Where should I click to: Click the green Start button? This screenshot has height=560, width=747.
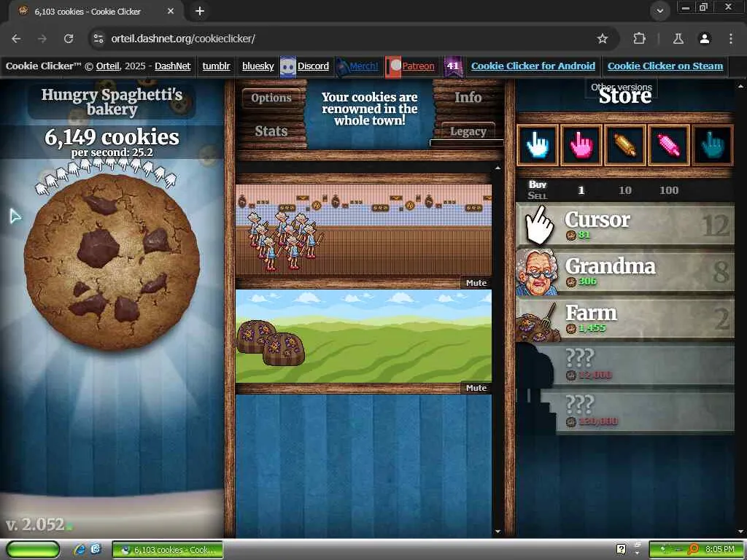pos(33,550)
